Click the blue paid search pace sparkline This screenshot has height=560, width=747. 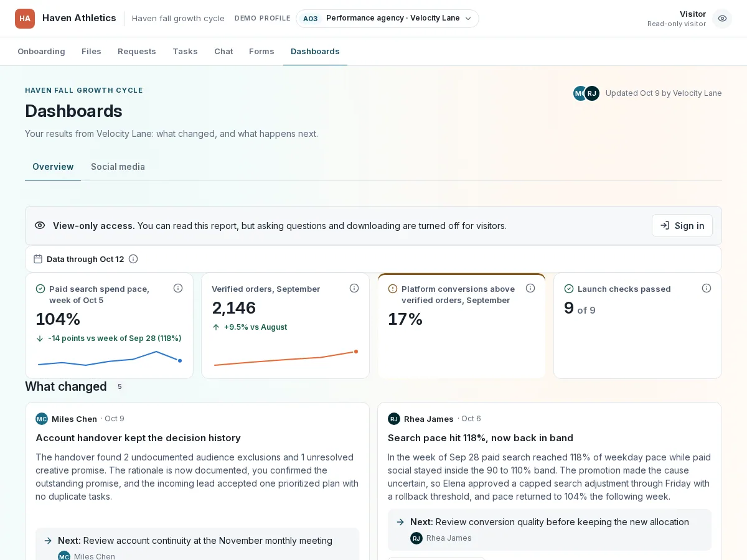click(x=110, y=358)
